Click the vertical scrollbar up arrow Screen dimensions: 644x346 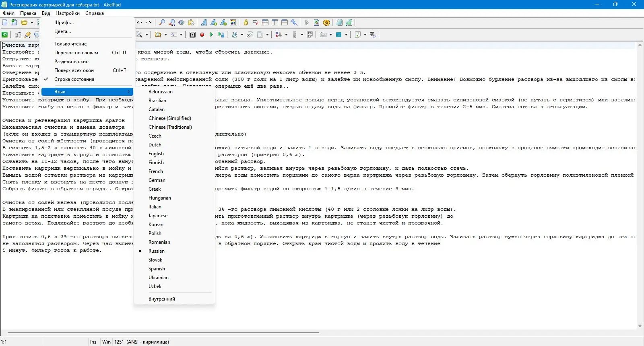click(640, 45)
